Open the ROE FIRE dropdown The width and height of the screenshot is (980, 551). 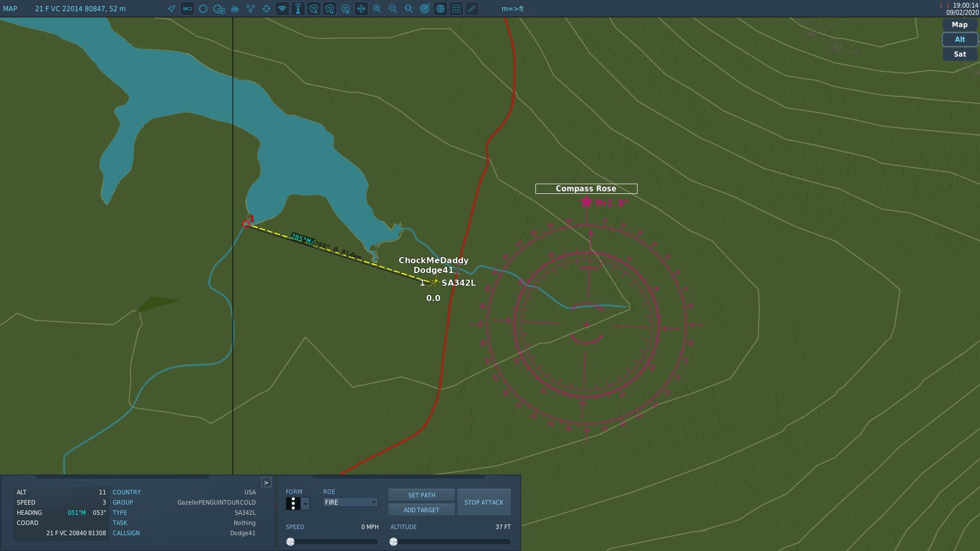(x=350, y=503)
